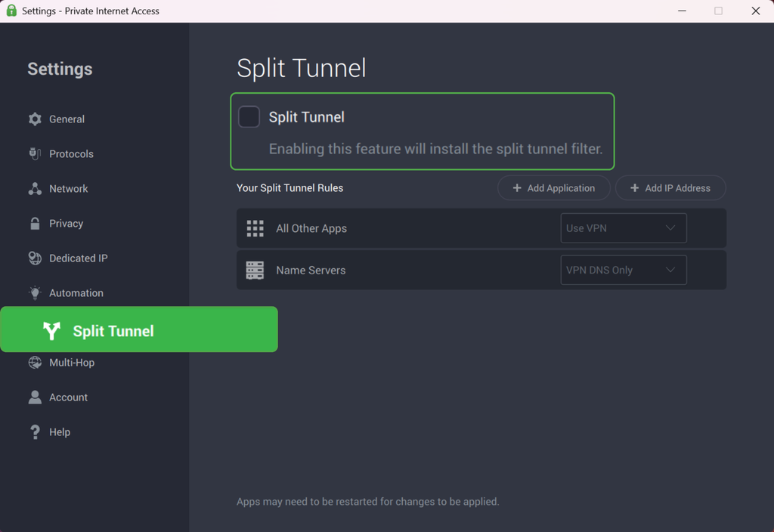Click the Split Tunnel fork icon
The image size is (774, 532).
point(52,331)
